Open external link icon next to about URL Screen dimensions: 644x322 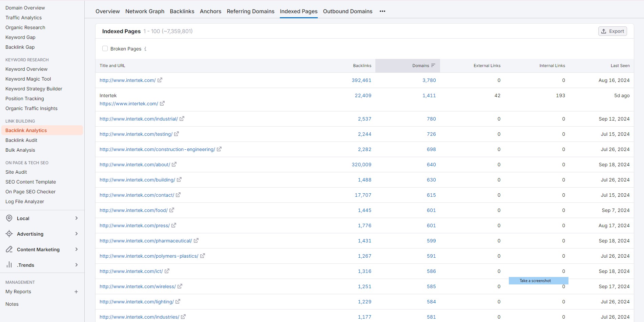174,165
